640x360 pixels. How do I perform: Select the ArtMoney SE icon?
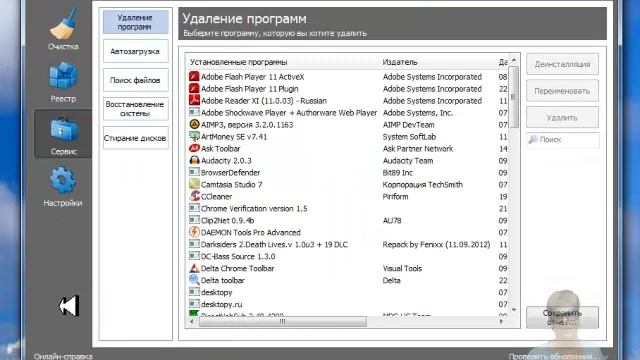pyautogui.click(x=194, y=136)
